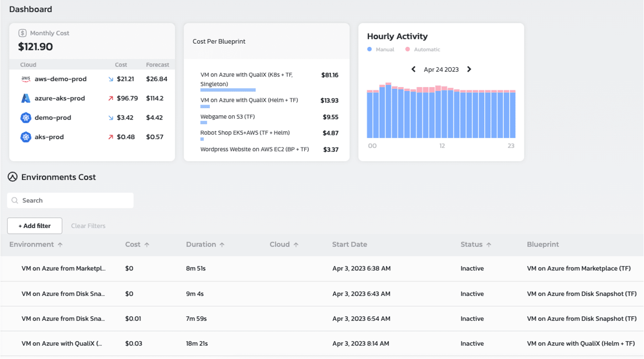Collapse the Environments Cost section
Screen dimensions: 644x359
point(13,177)
